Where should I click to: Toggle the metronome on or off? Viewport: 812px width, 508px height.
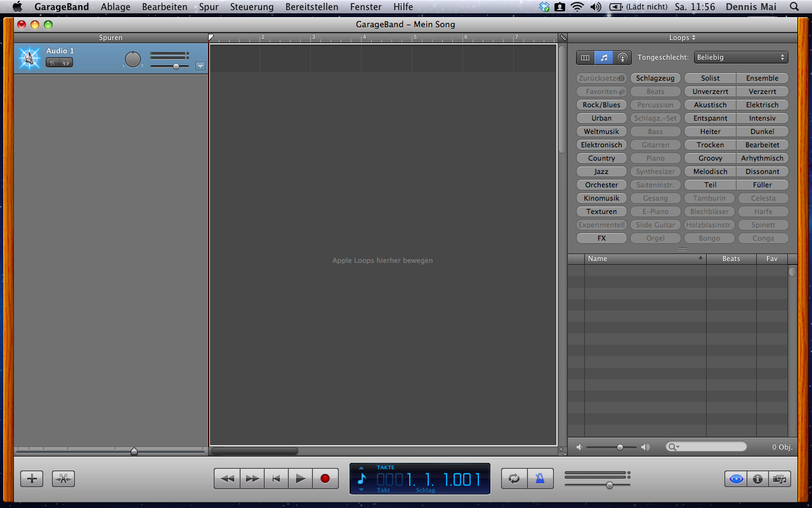(x=540, y=479)
